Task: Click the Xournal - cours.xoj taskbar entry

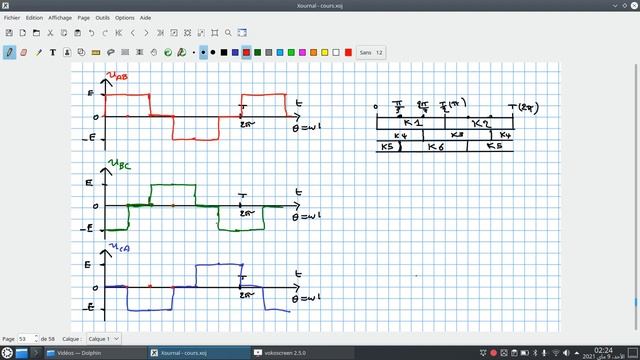Action: (x=199, y=353)
